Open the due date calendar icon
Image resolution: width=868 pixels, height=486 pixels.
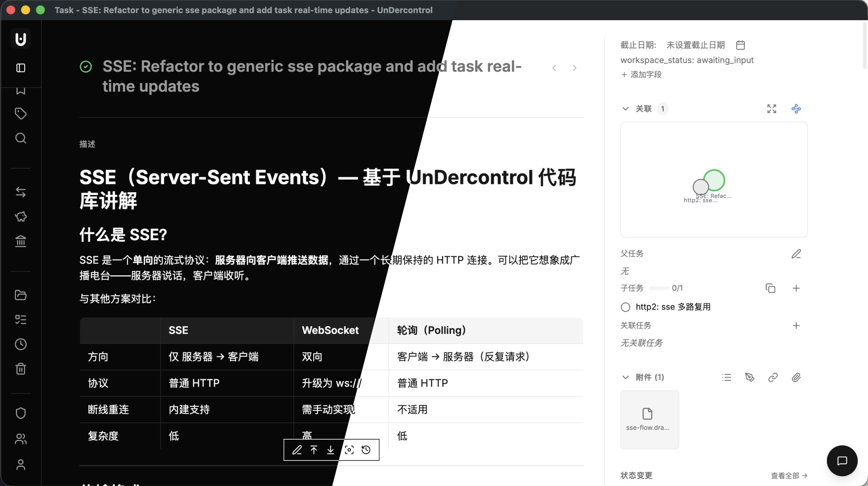pyautogui.click(x=740, y=45)
